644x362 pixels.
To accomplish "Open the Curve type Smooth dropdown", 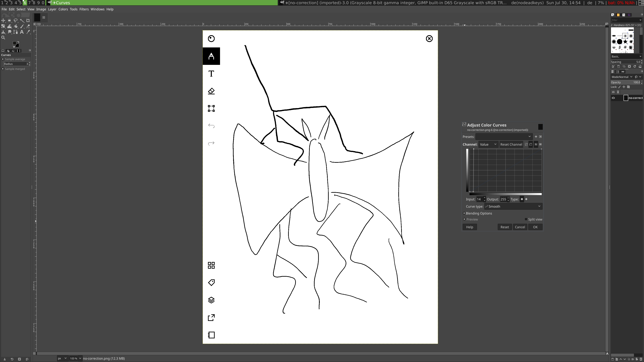I will coord(514,206).
